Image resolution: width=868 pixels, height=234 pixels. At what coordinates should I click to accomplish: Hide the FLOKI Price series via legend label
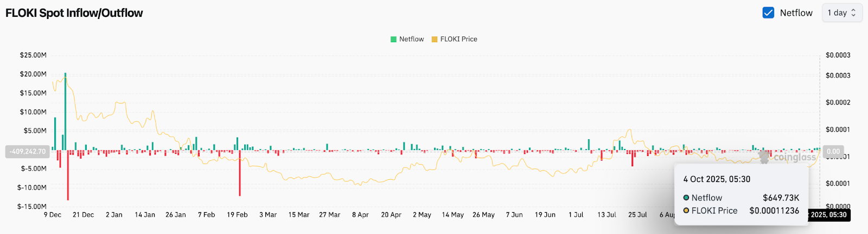pos(458,39)
